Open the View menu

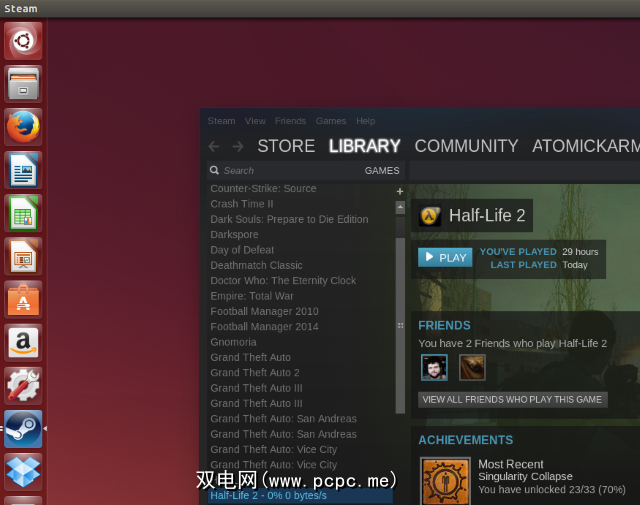click(x=255, y=121)
